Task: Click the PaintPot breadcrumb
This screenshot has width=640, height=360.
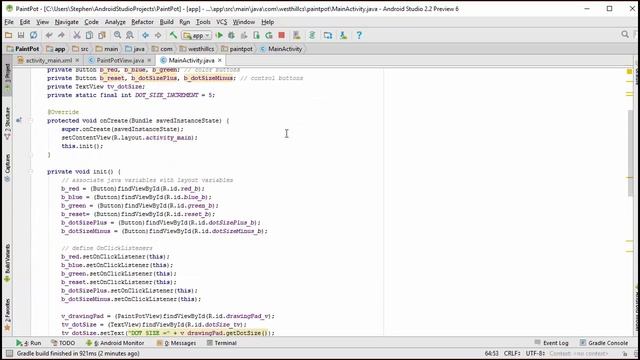Action: 23,49
